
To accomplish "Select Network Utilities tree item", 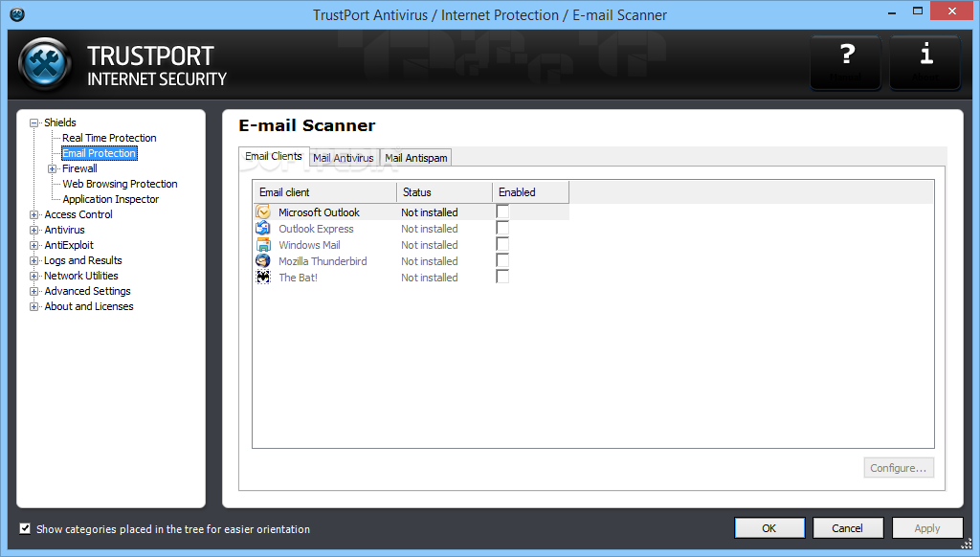I will click(81, 276).
